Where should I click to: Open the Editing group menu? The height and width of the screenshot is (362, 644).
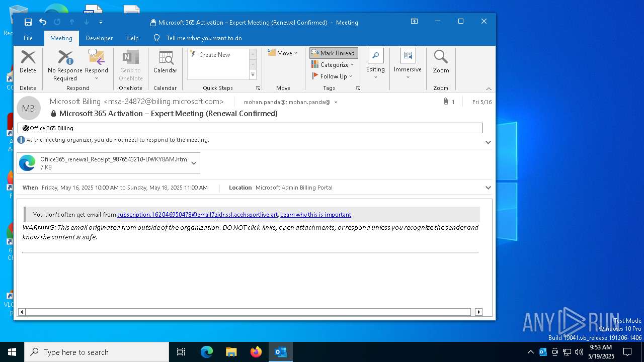375,64
